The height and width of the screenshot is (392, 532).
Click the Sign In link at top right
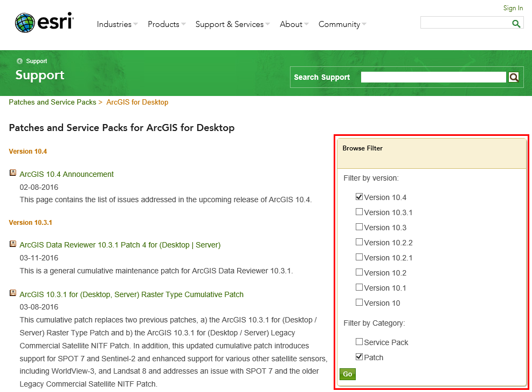(x=513, y=8)
